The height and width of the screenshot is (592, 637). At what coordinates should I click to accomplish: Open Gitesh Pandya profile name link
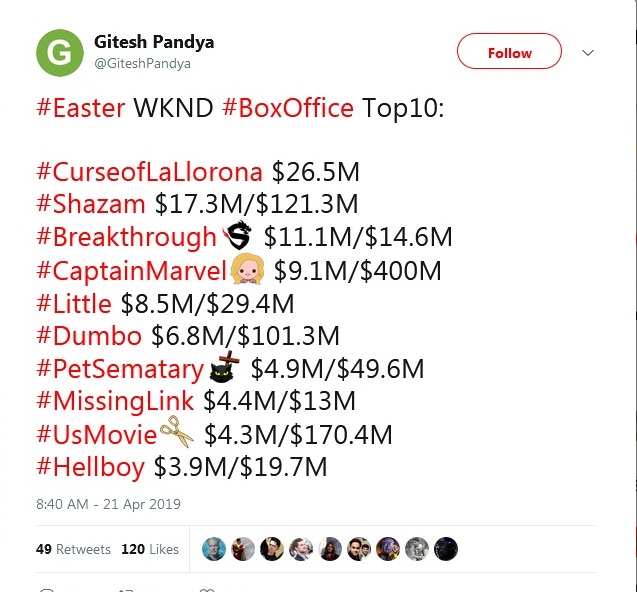coord(154,42)
